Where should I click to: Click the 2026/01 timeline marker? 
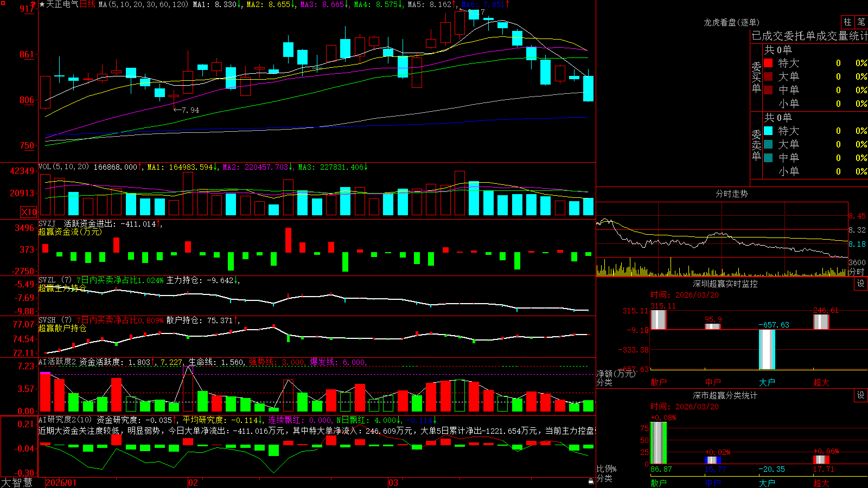pos(61,483)
